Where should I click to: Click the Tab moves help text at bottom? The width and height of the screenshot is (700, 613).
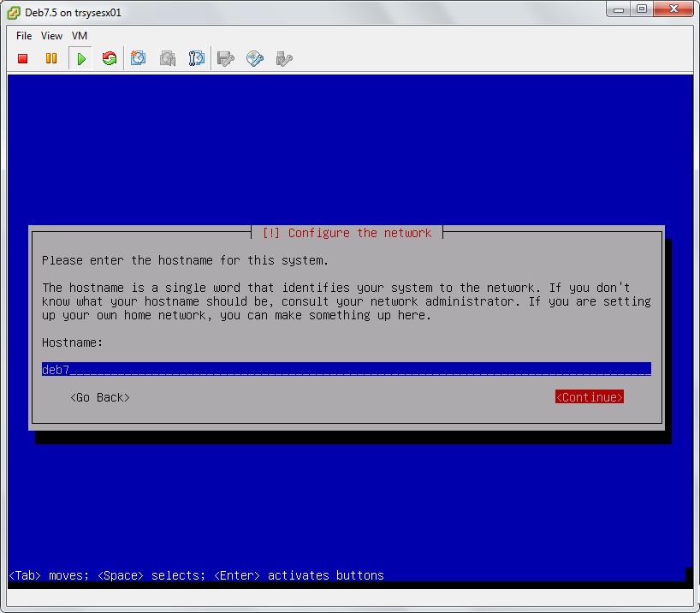click(x=197, y=575)
